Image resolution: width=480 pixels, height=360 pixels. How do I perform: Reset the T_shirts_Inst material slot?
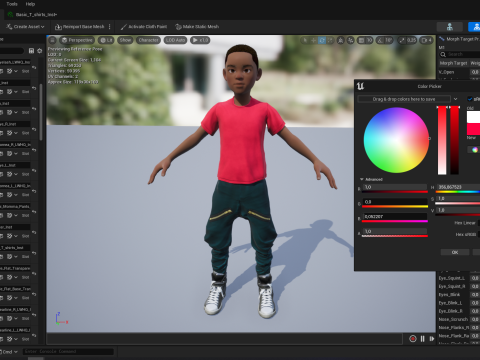pos(34,253)
